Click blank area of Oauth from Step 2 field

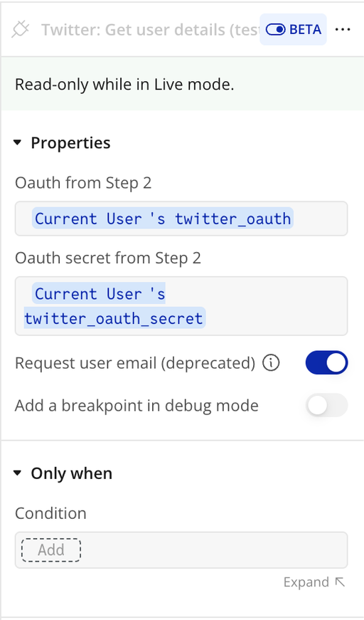coord(320,219)
